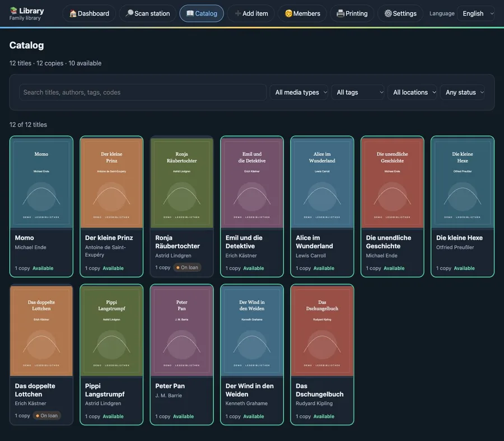Click the Library book stack logo icon

coord(13,11)
